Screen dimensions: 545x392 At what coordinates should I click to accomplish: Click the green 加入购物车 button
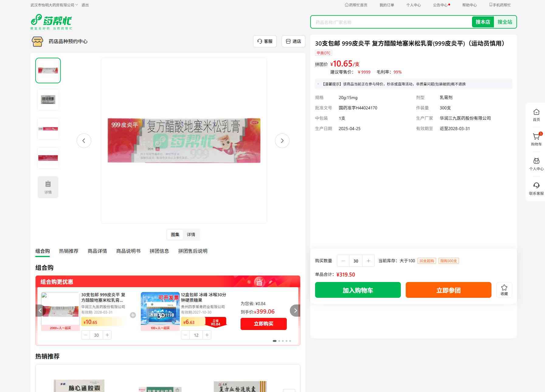[x=358, y=290]
